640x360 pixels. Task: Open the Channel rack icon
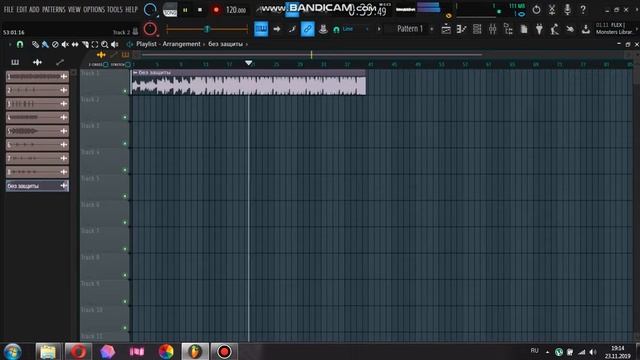477,29
